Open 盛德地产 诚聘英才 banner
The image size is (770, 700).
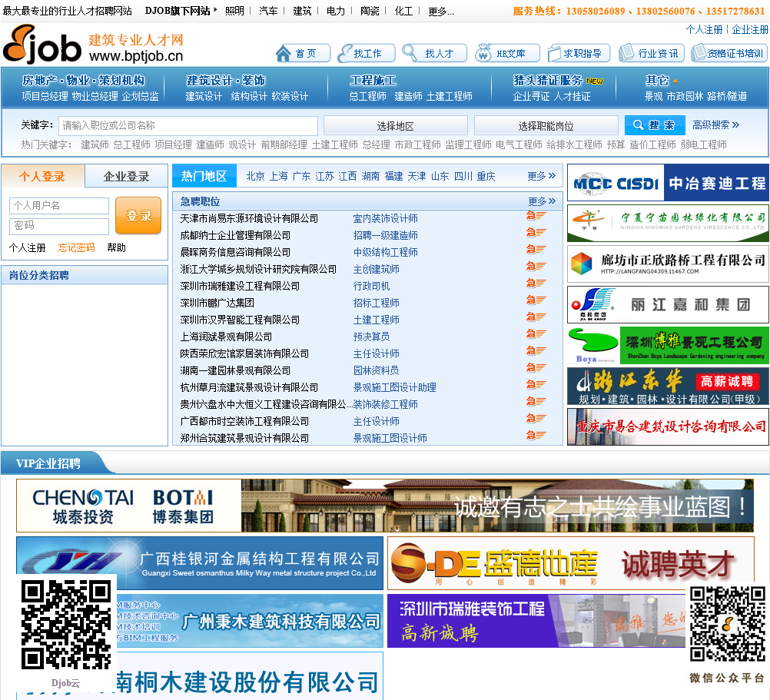coord(571,563)
